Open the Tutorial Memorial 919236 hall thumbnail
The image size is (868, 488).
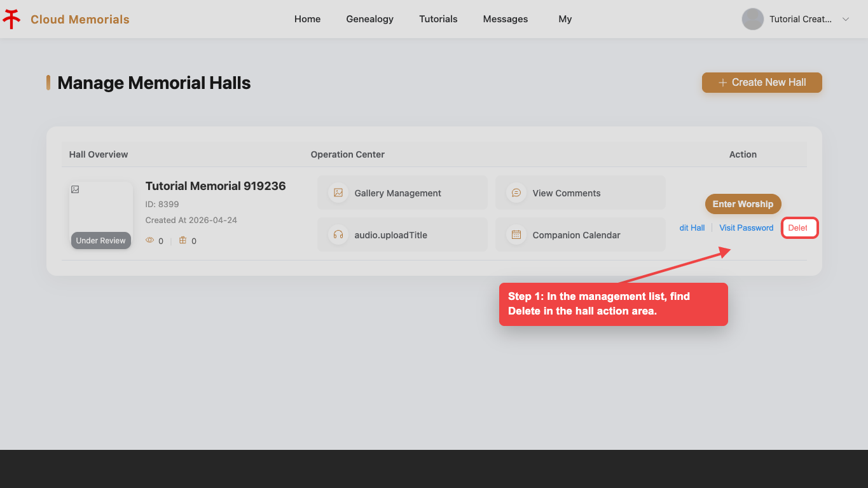[101, 215]
